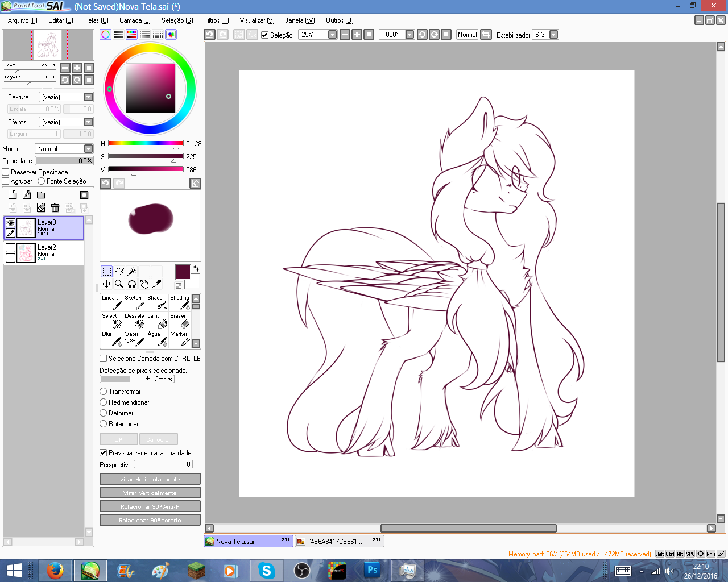Click Virar Verticalmente button
This screenshot has height=582, width=728.
[x=150, y=493]
